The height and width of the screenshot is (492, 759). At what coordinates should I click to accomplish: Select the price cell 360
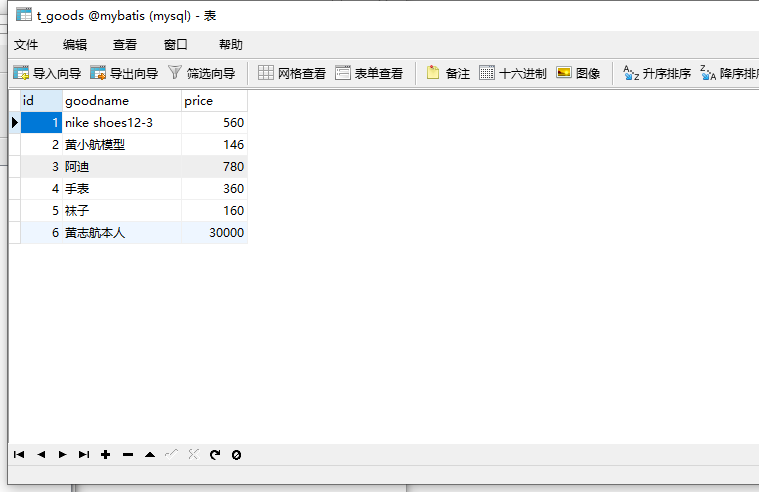coord(214,188)
